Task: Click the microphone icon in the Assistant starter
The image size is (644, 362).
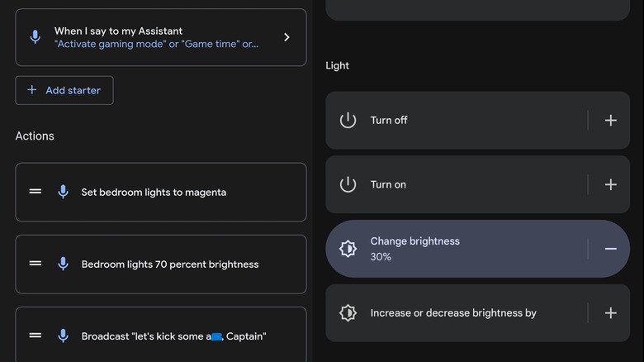Action: (35, 37)
